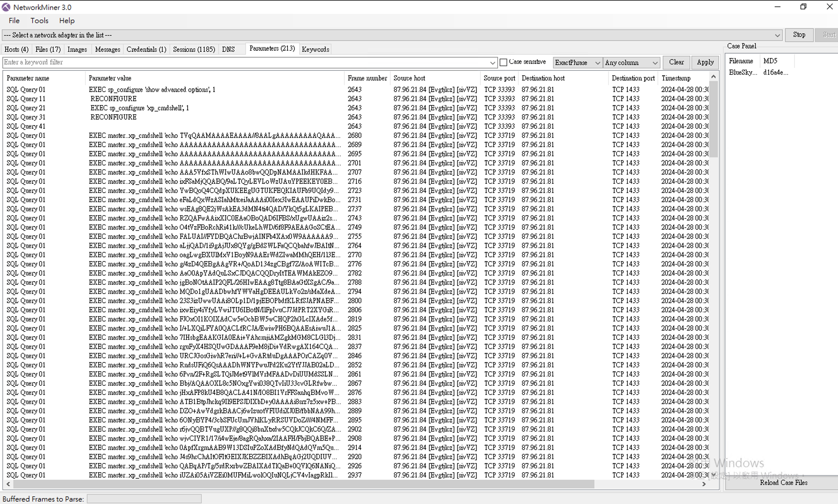Viewport: 838px width, 504px height.
Task: Switch to the Credentials (1) tab
Action: (x=146, y=50)
